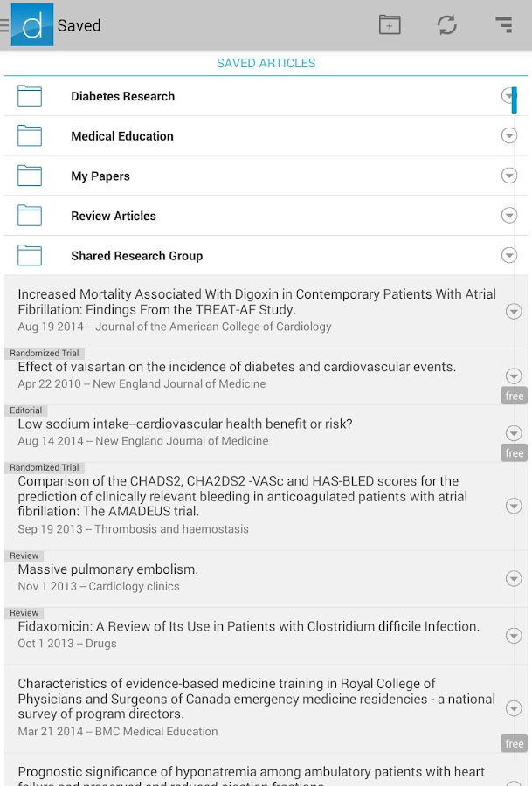
Task: Click the Review Articles folder icon
Action: pyautogui.click(x=30, y=216)
